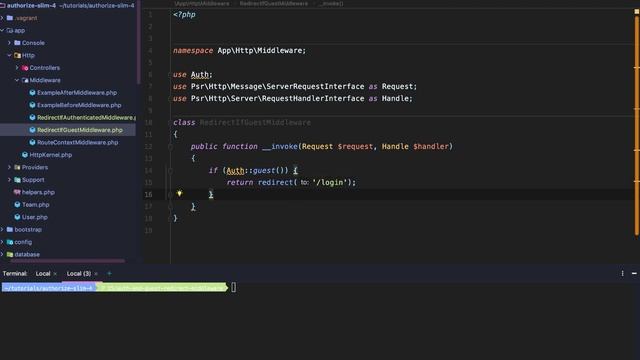The image size is (640, 360).
Task: Collapse the app folder
Action: pos(2,30)
